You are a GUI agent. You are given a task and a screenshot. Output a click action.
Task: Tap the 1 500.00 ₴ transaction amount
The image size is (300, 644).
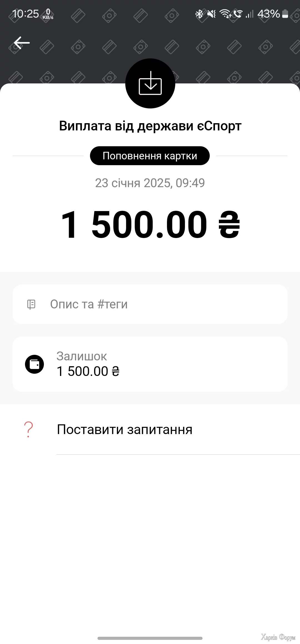click(150, 224)
